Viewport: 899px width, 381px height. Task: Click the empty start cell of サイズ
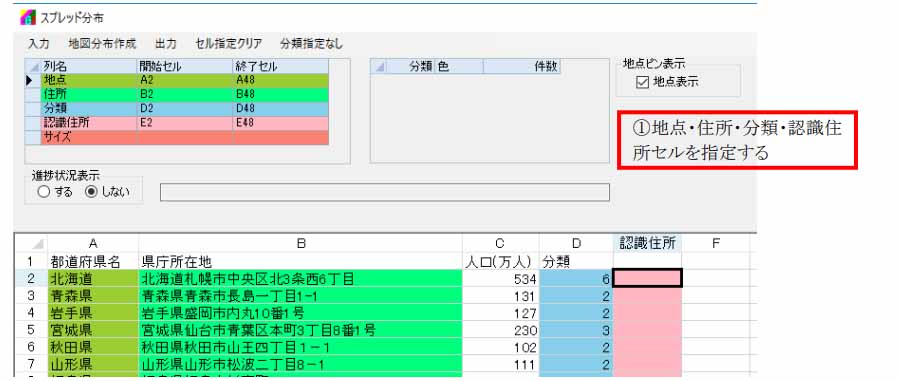click(x=185, y=138)
